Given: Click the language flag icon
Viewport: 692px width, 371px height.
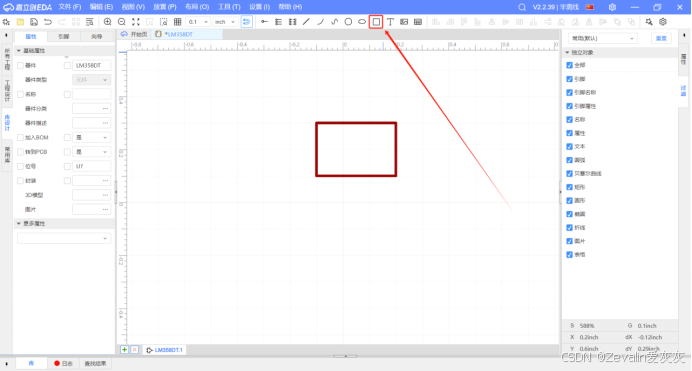Looking at the screenshot, I should [x=590, y=7].
